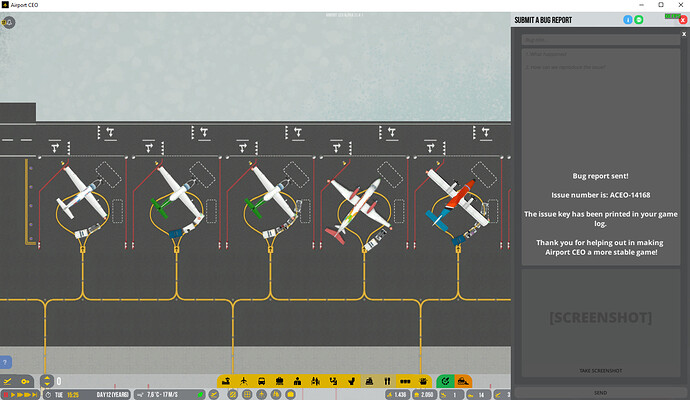Open the toilet and bathroom build menu

pos(351,381)
